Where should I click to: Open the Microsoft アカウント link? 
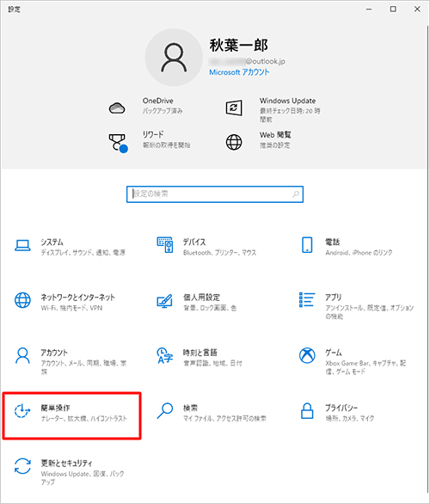point(239,72)
